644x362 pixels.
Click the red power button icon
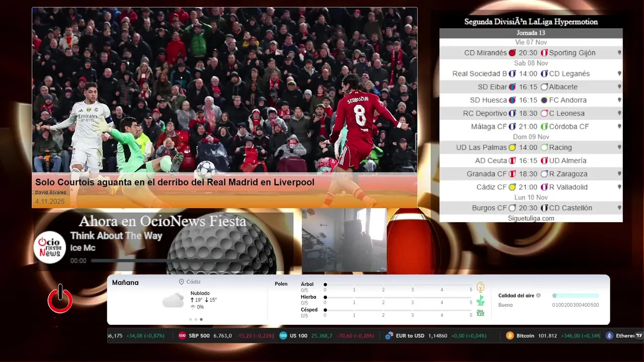tap(60, 299)
